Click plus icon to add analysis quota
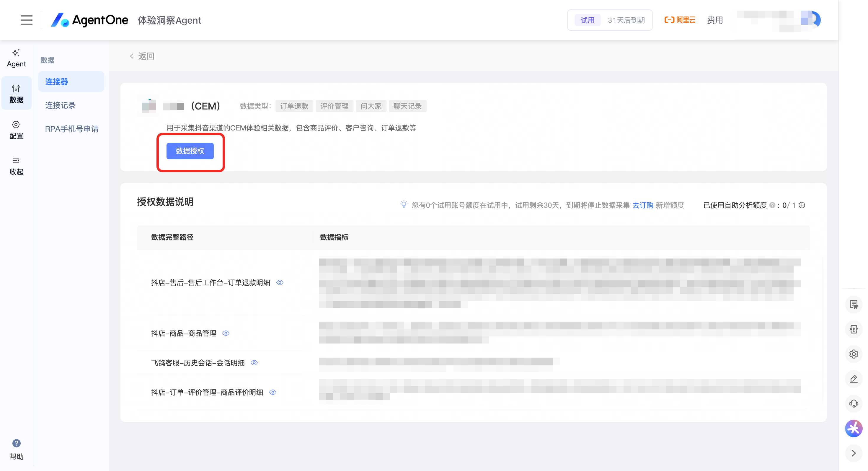This screenshot has height=471, width=868. [x=802, y=205]
